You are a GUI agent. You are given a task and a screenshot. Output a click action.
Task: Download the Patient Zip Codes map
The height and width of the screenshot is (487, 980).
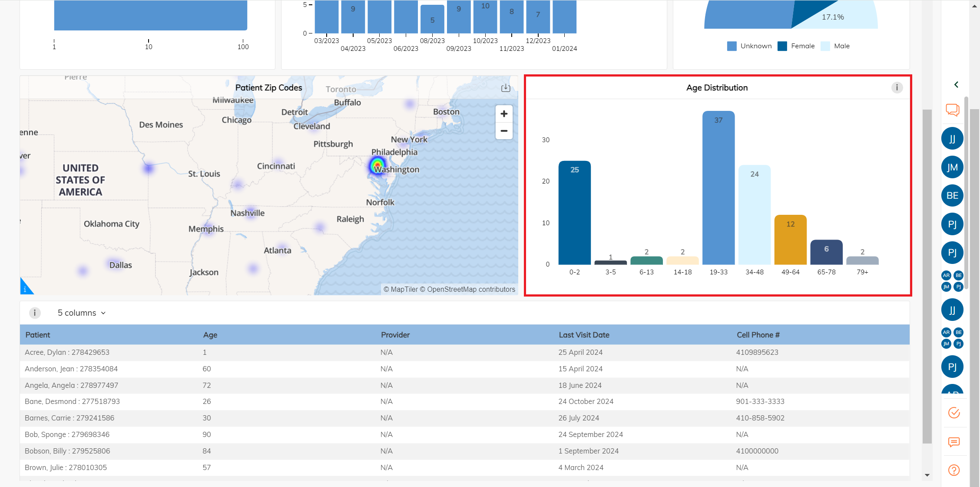[x=506, y=88]
